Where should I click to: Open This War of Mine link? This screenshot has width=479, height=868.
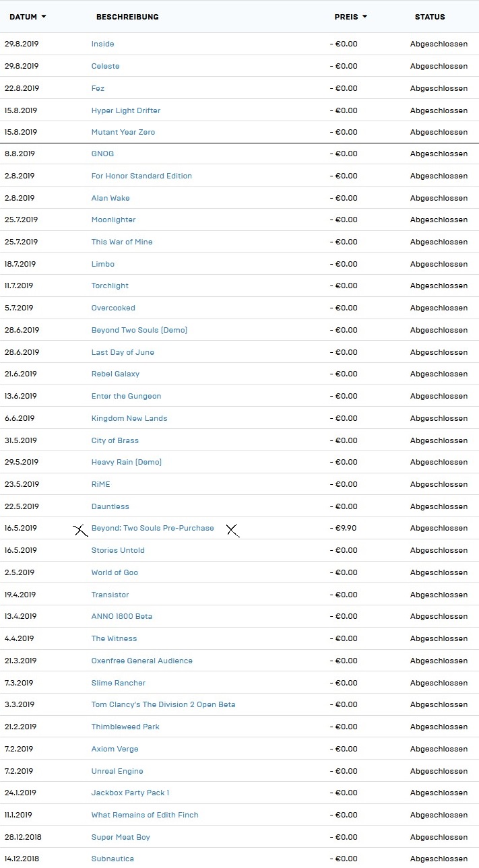122,242
